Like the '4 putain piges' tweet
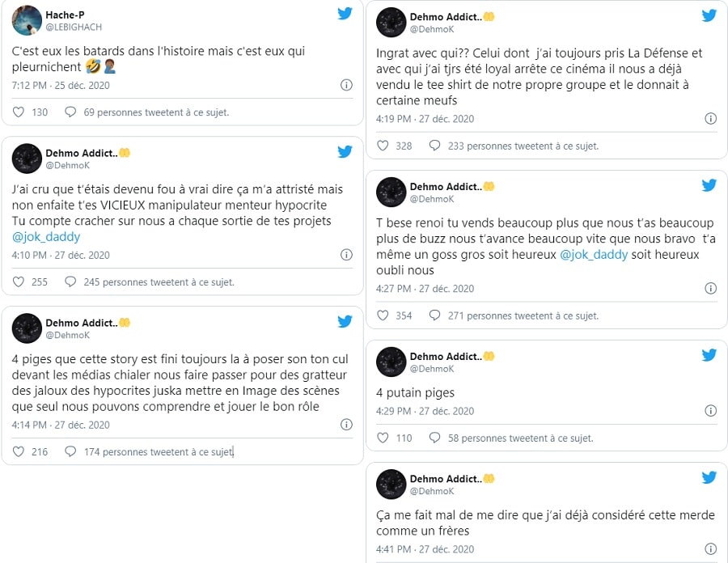728x563 pixels. point(383,438)
